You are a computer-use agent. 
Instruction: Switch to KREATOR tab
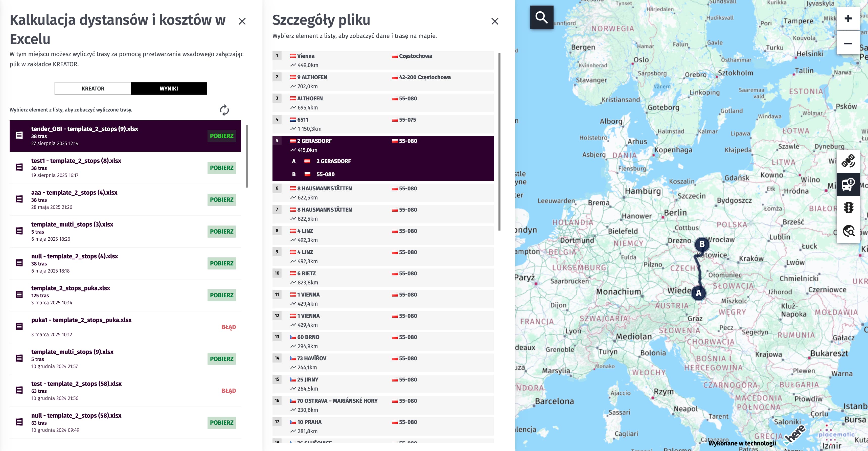(93, 88)
